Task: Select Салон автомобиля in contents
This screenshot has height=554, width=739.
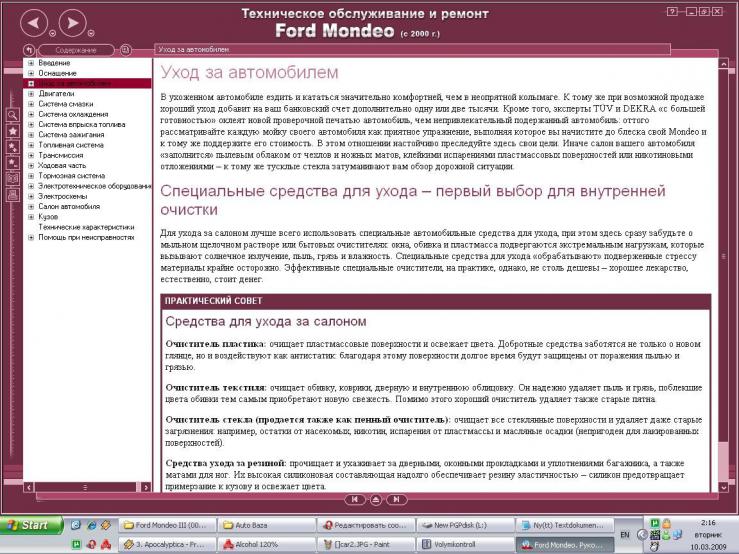Action: coord(69,207)
